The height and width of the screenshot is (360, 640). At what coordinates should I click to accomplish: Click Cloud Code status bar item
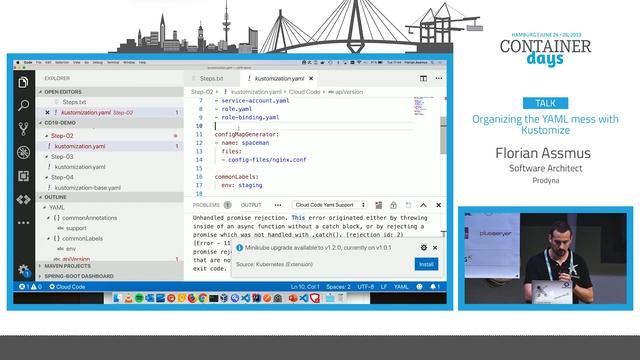tap(67, 287)
